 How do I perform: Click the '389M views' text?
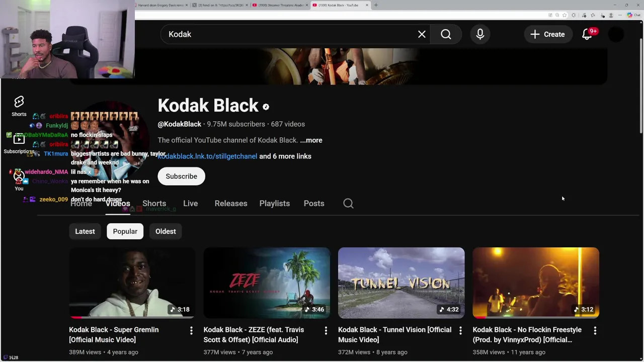[x=85, y=352]
